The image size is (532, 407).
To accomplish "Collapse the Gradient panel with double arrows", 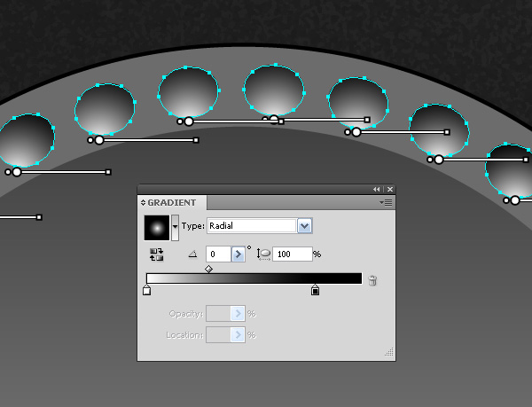I will pos(377,189).
